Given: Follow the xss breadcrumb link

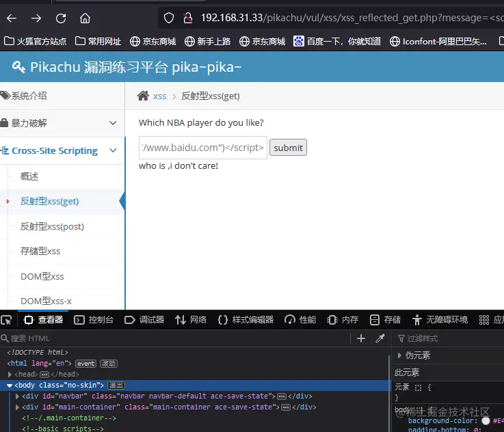Looking at the screenshot, I should [160, 96].
